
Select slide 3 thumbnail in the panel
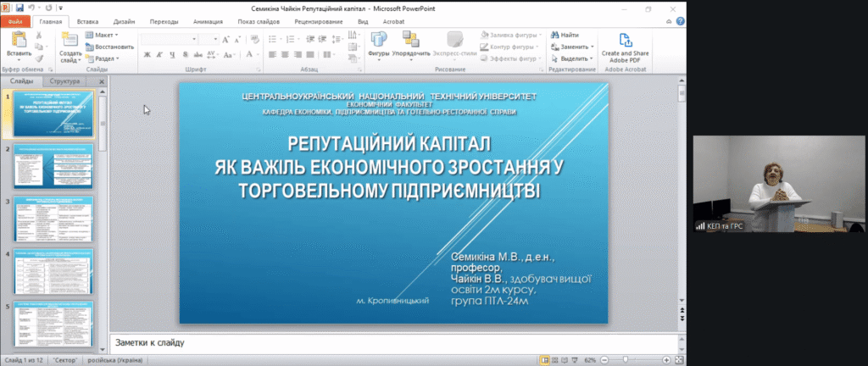coord(53,220)
